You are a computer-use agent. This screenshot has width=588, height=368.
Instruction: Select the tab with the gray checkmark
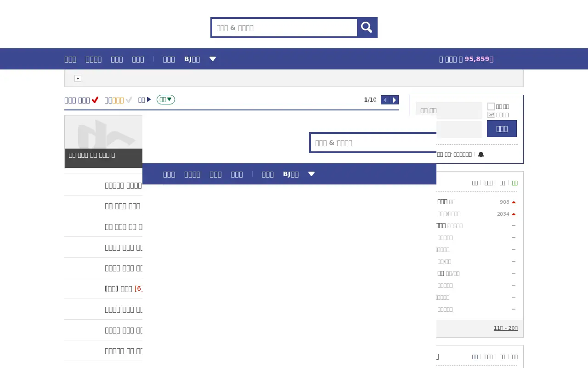(119, 100)
